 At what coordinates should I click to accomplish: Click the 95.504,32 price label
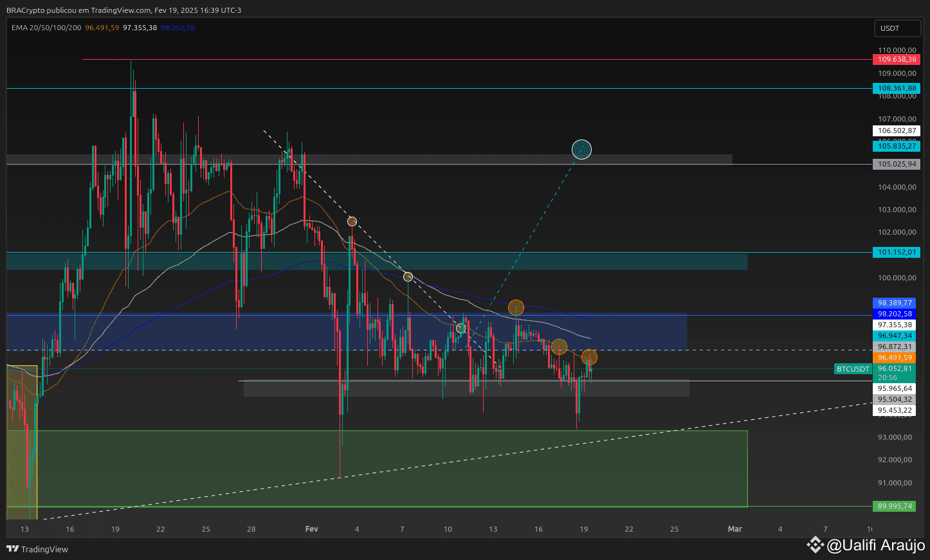pyautogui.click(x=895, y=399)
